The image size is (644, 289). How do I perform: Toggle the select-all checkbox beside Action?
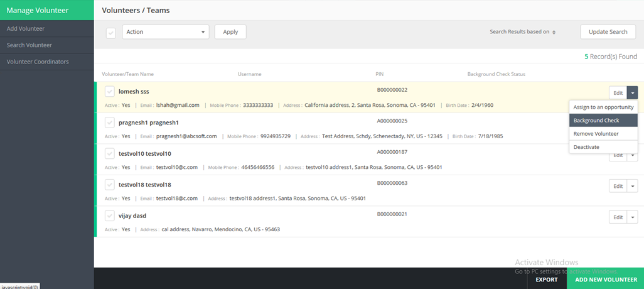[111, 33]
